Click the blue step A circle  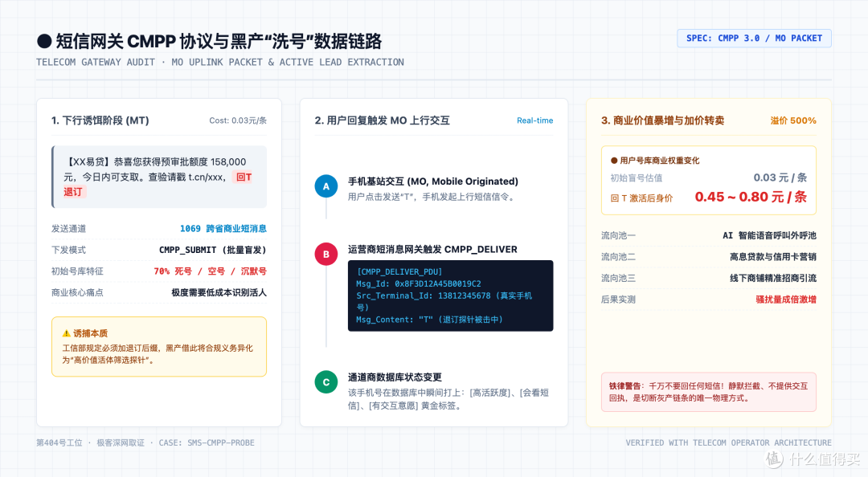(x=326, y=186)
